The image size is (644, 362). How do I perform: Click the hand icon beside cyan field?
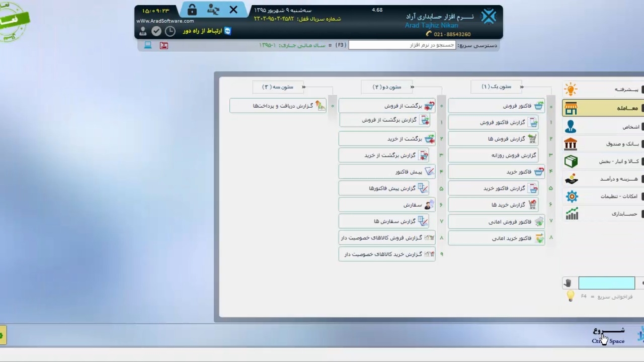(568, 283)
